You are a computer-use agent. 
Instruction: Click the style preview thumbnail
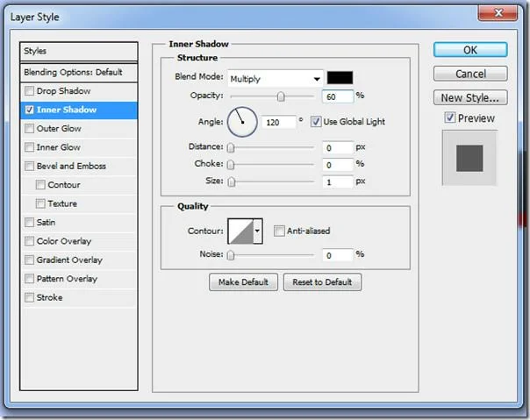coord(469,158)
